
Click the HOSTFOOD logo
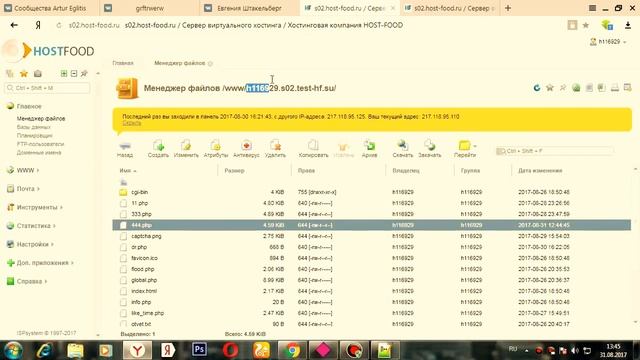[x=48, y=51]
